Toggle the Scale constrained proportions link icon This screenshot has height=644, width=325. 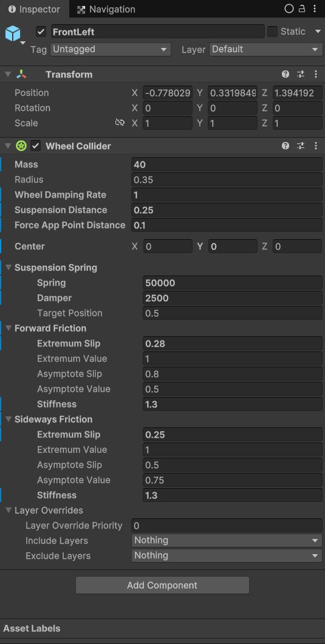[120, 123]
